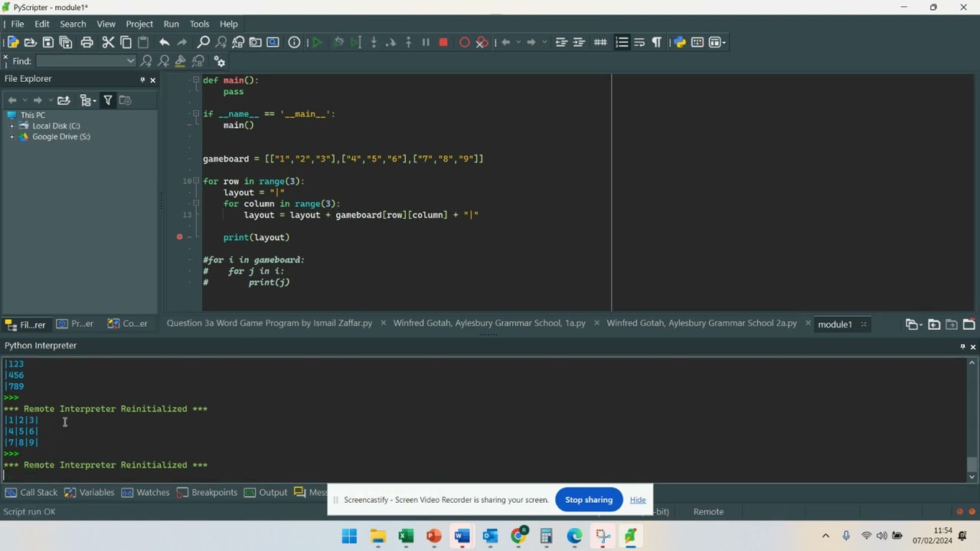Collapse the def main() code fold
Image resolution: width=980 pixels, height=551 pixels.
pyautogui.click(x=196, y=80)
